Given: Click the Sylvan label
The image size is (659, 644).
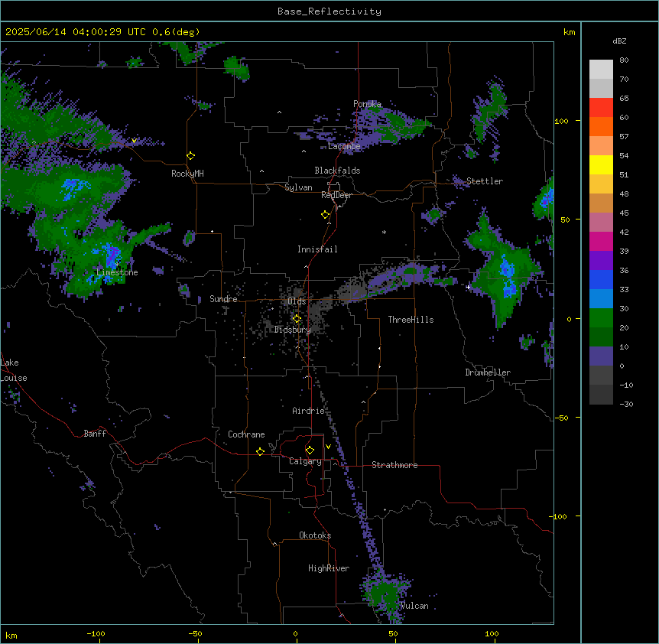Looking at the screenshot, I should [298, 187].
